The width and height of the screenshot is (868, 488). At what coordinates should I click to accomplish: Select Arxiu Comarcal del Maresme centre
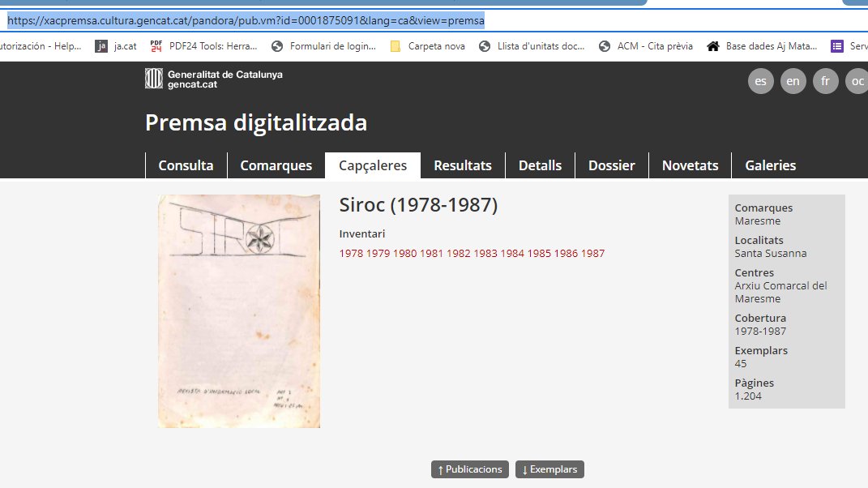(x=780, y=293)
